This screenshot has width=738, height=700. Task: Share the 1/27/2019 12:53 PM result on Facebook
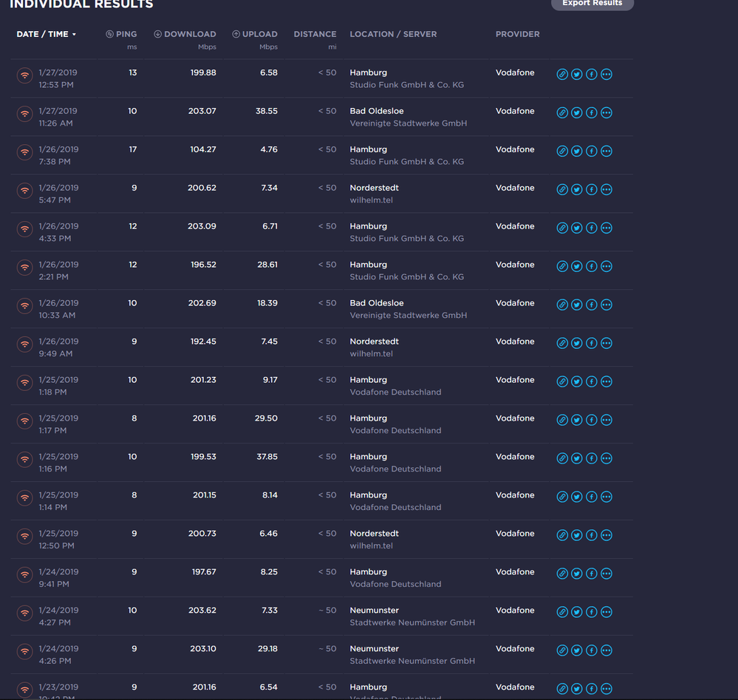pos(592,75)
